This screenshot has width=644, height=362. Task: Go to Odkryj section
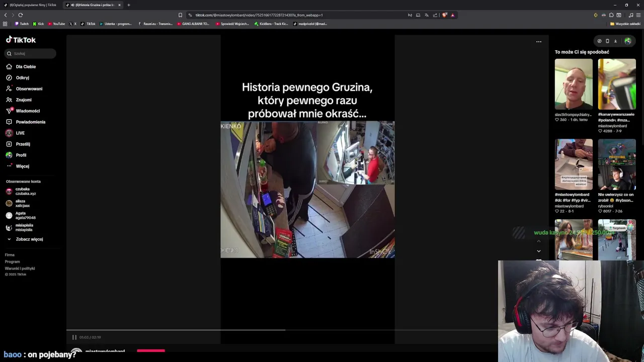pyautogui.click(x=22, y=77)
